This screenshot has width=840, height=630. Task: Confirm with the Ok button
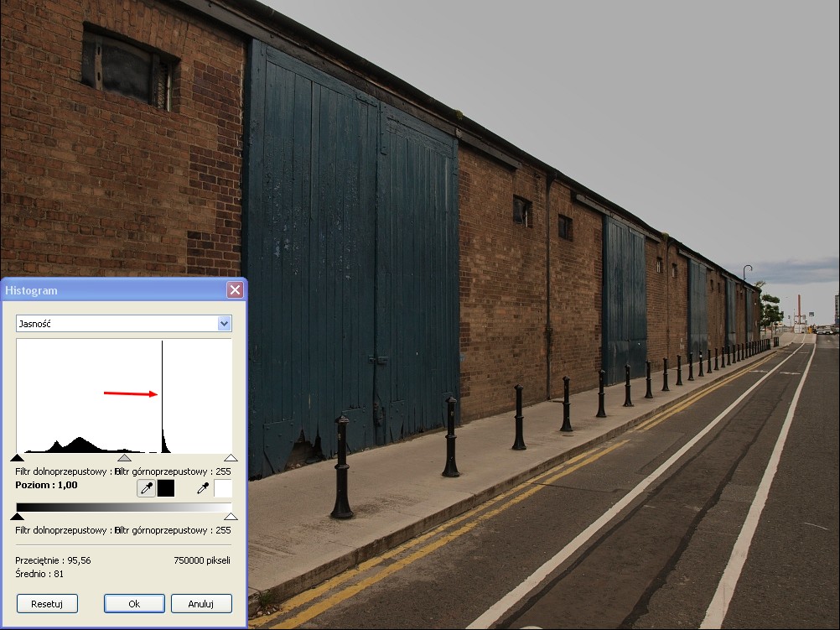coord(134,603)
